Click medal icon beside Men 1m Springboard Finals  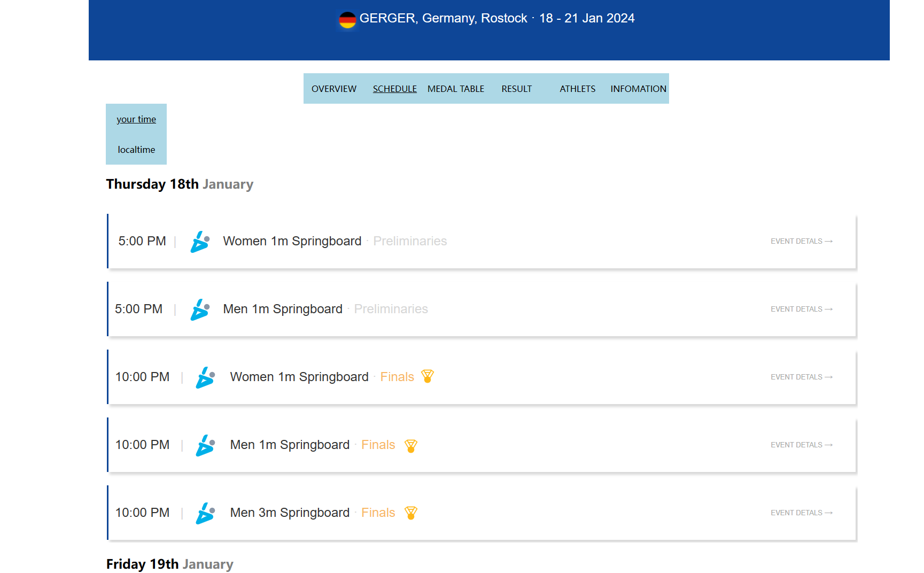click(x=410, y=445)
